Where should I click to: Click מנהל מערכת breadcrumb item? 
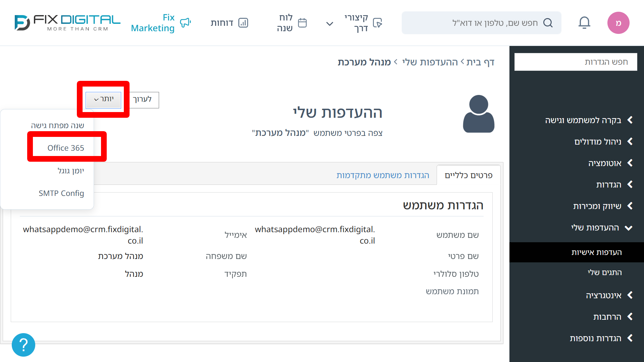click(x=364, y=62)
